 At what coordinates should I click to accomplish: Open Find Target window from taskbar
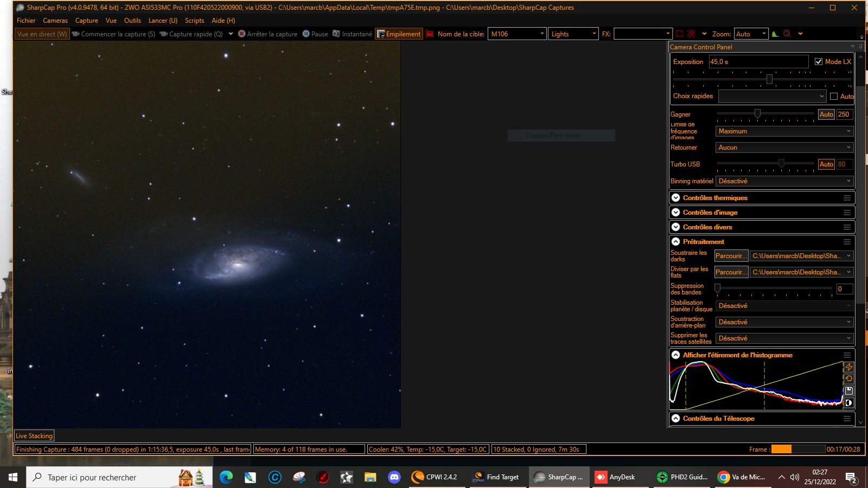click(498, 477)
